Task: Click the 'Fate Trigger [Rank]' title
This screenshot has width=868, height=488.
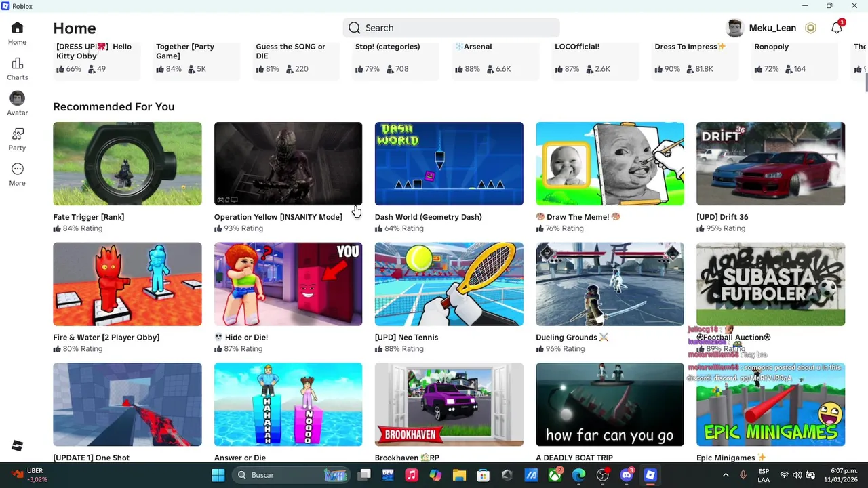Action: point(89,217)
